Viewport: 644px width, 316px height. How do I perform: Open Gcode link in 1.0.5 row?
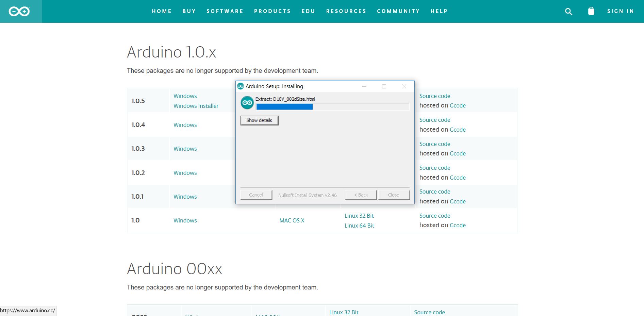[x=458, y=105]
